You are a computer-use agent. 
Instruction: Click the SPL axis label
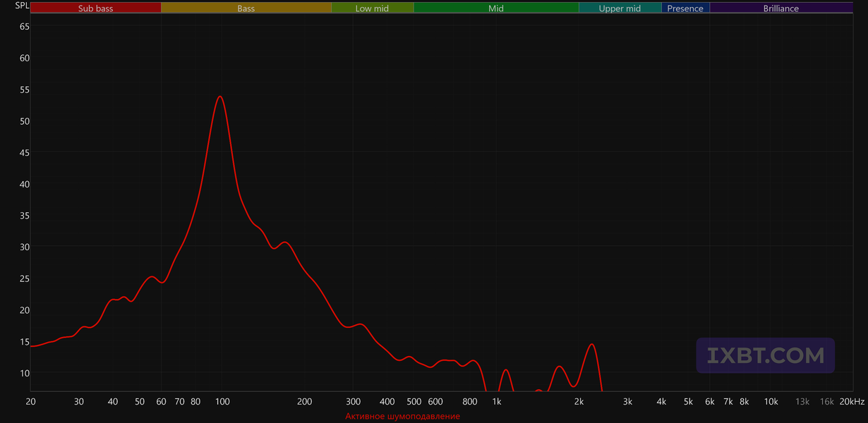23,6
